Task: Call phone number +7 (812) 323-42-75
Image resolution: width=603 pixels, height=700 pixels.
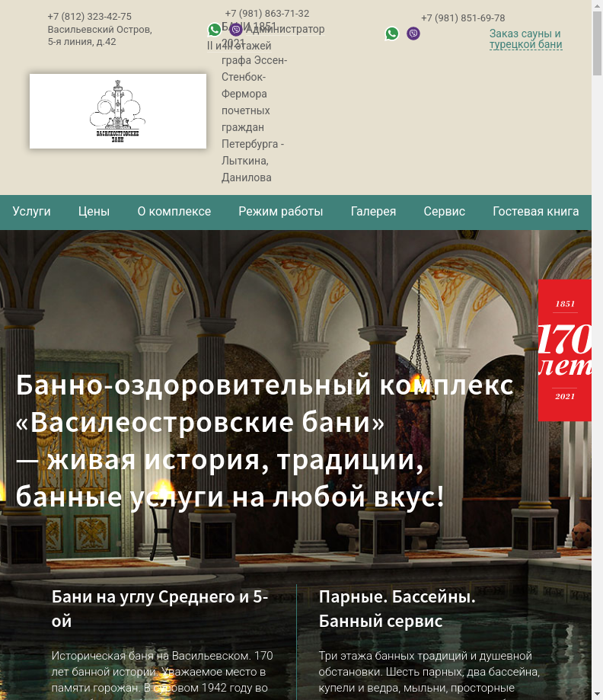Action: [90, 17]
